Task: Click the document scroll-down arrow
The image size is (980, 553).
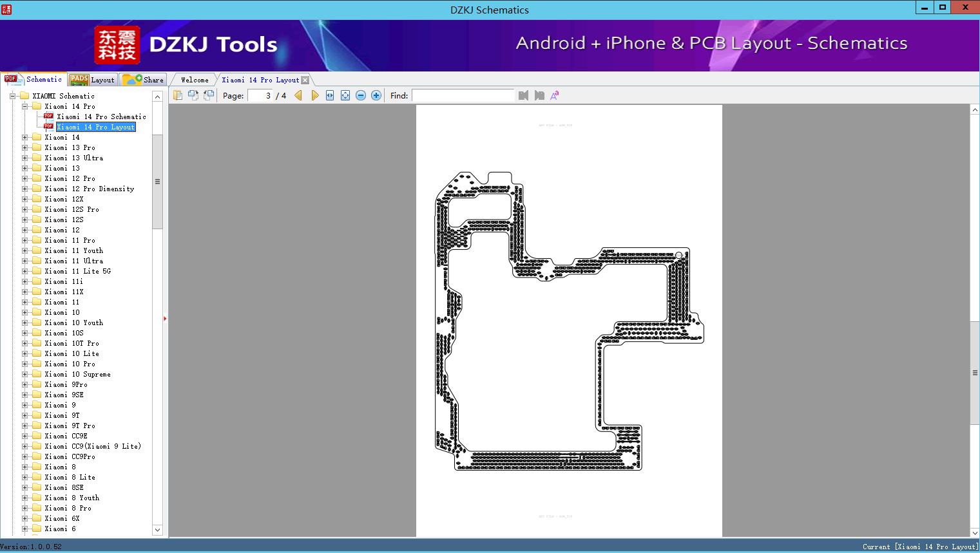Action: pos(975,532)
